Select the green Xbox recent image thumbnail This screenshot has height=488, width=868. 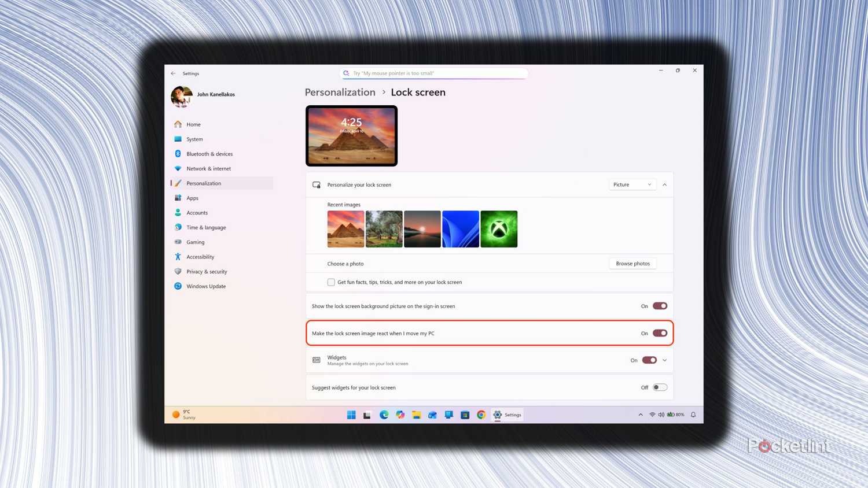498,228
